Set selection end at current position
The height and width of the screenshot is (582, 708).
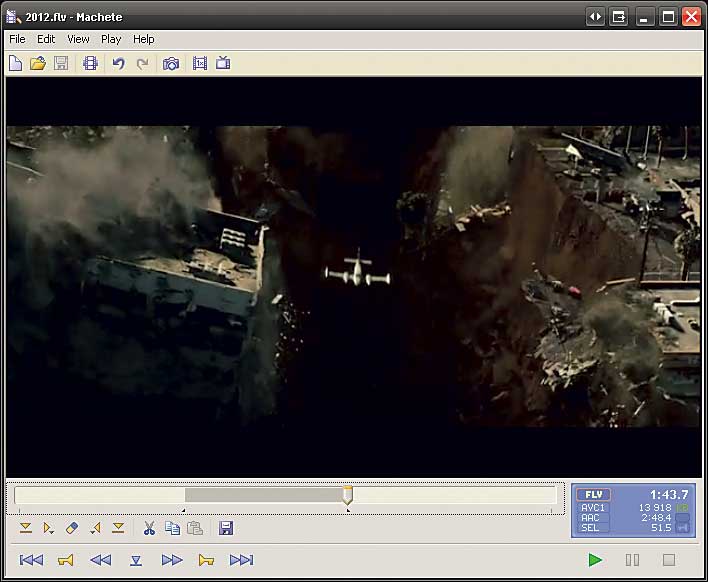(118, 528)
